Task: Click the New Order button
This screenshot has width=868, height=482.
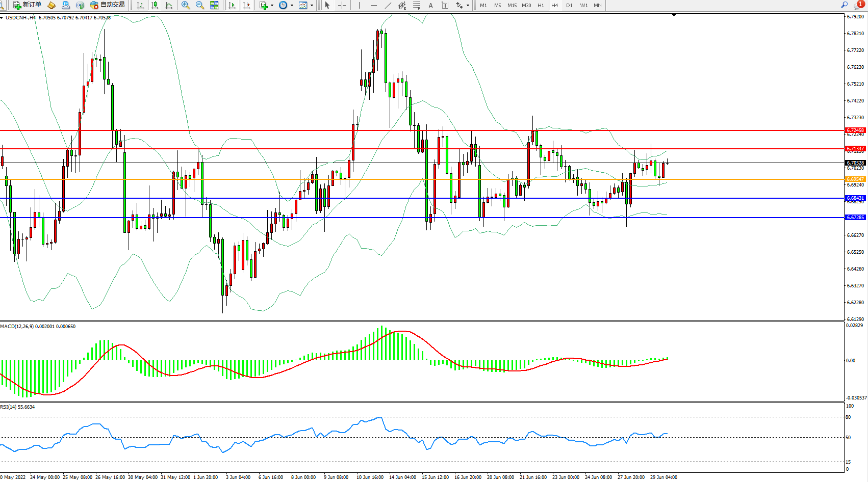Action: 28,5
